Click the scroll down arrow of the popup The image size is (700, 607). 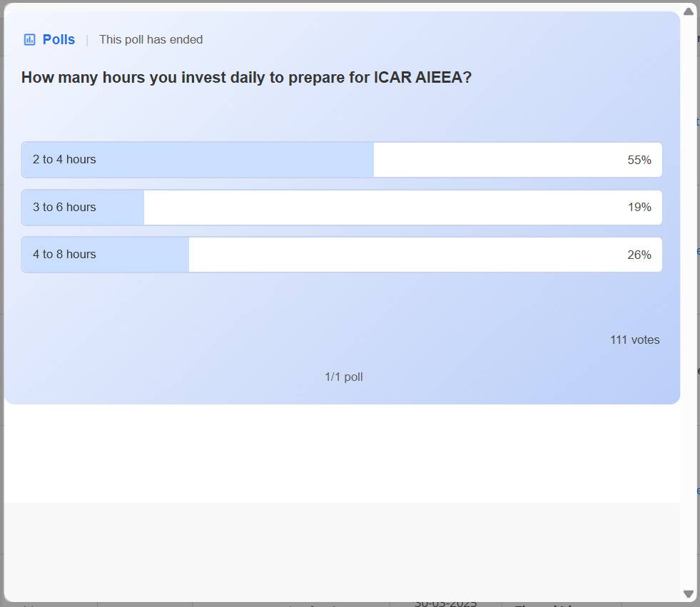pos(689,593)
